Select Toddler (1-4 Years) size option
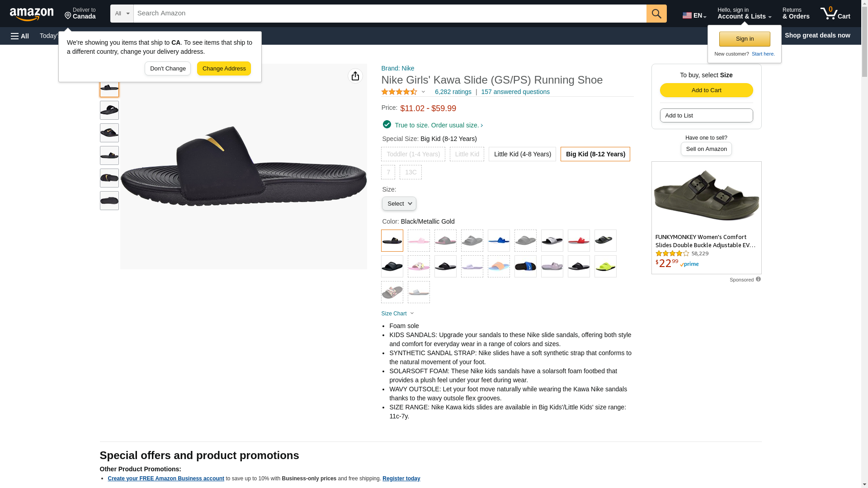Viewport: 868px width, 488px height. [x=413, y=154]
